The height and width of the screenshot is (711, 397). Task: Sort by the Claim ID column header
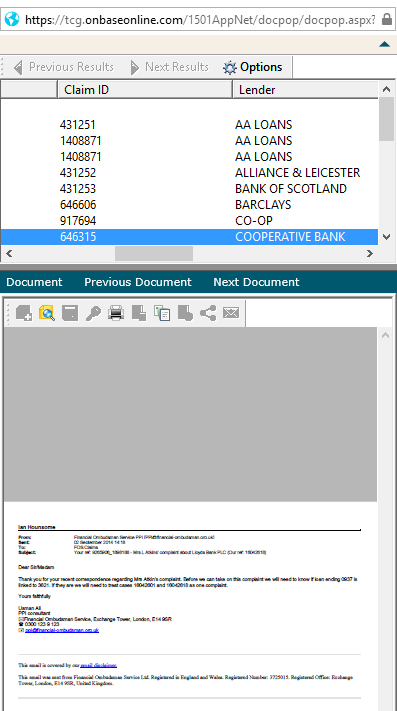[145, 90]
